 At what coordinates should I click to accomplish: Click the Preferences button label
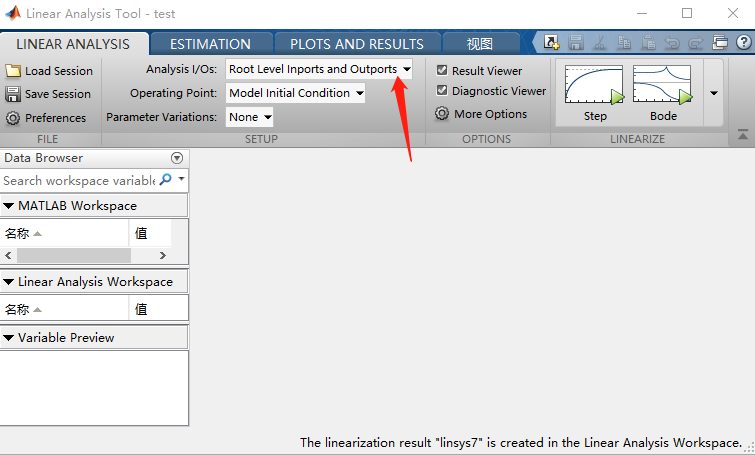coord(55,118)
